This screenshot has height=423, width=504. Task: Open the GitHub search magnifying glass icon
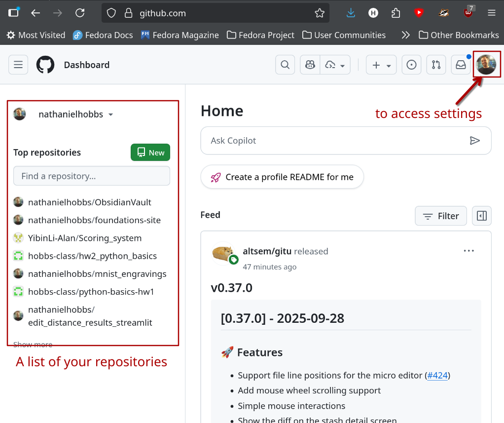[x=285, y=64]
